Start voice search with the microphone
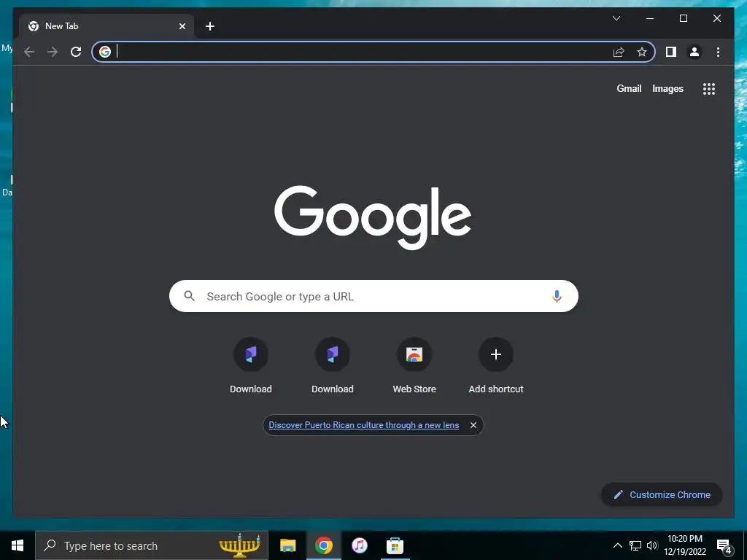747x560 pixels. coord(557,296)
